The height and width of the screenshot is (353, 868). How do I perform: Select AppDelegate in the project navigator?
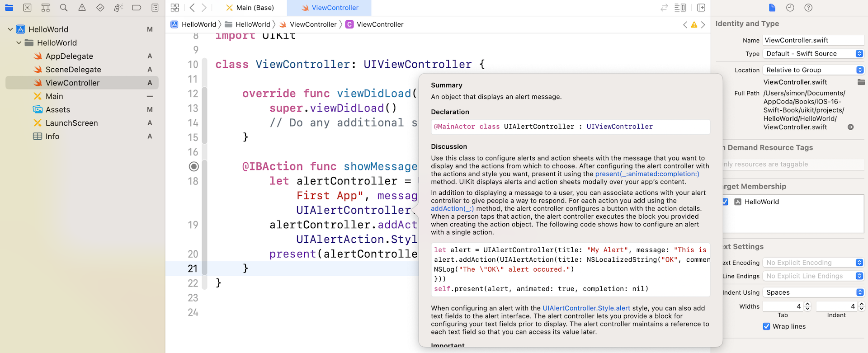(69, 56)
